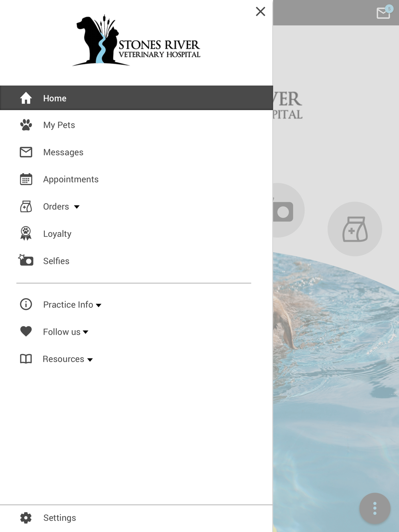The image size is (399, 532).
Task: Close the navigation drawer with X
Action: pyautogui.click(x=261, y=12)
